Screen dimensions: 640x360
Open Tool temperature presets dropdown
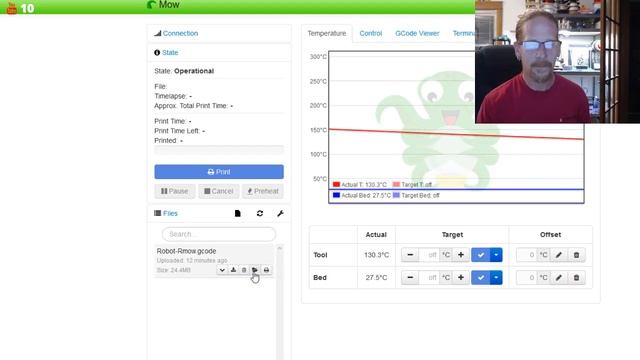tap(496, 255)
